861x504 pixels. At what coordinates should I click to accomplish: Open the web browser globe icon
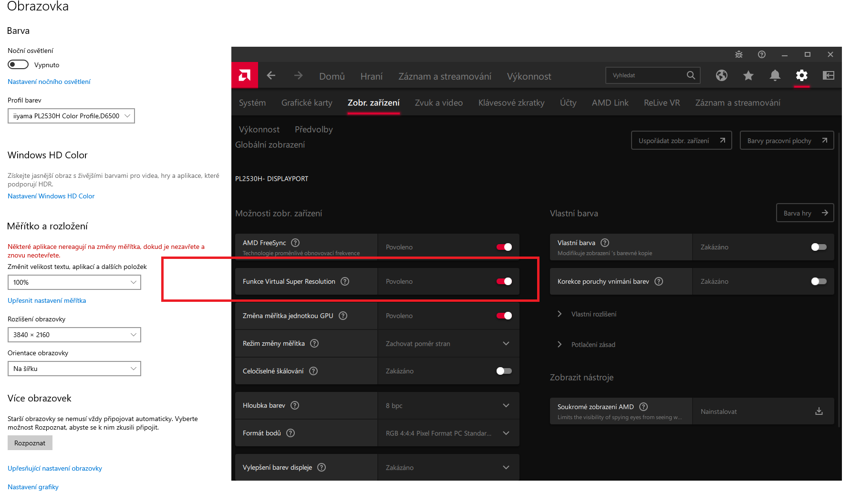click(722, 75)
